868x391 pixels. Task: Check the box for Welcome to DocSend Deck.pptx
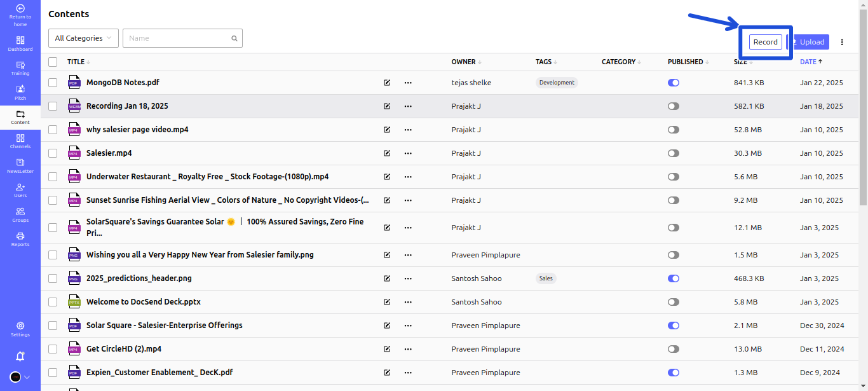[53, 302]
